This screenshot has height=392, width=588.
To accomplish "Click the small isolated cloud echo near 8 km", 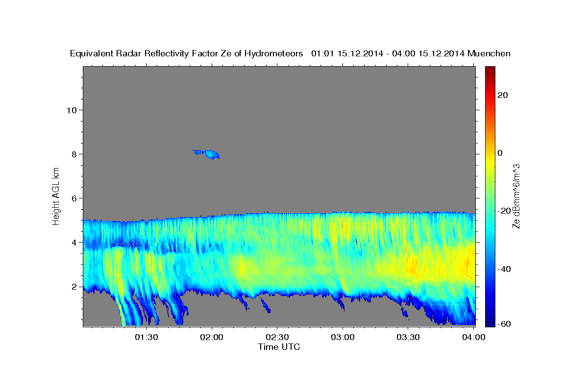I will pyautogui.click(x=206, y=154).
